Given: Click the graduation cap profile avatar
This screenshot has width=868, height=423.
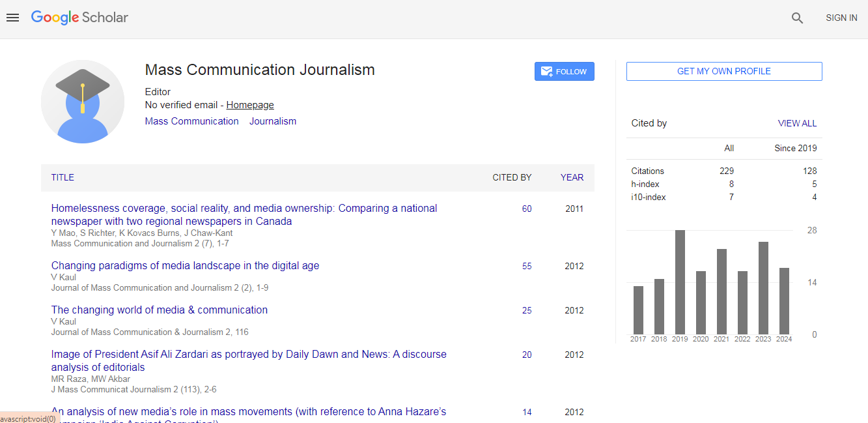Looking at the screenshot, I should [83, 101].
